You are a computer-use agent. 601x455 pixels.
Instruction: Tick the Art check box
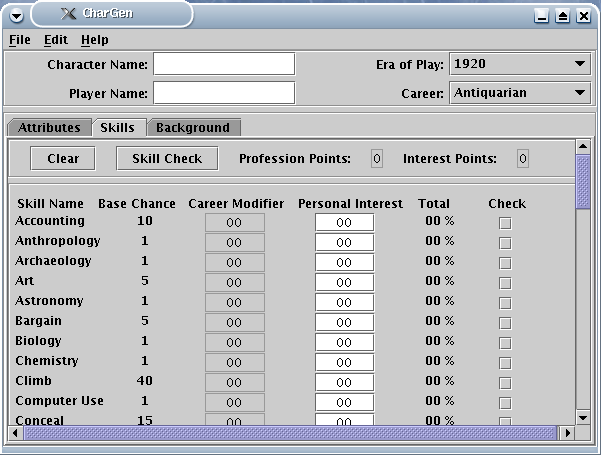(505, 283)
